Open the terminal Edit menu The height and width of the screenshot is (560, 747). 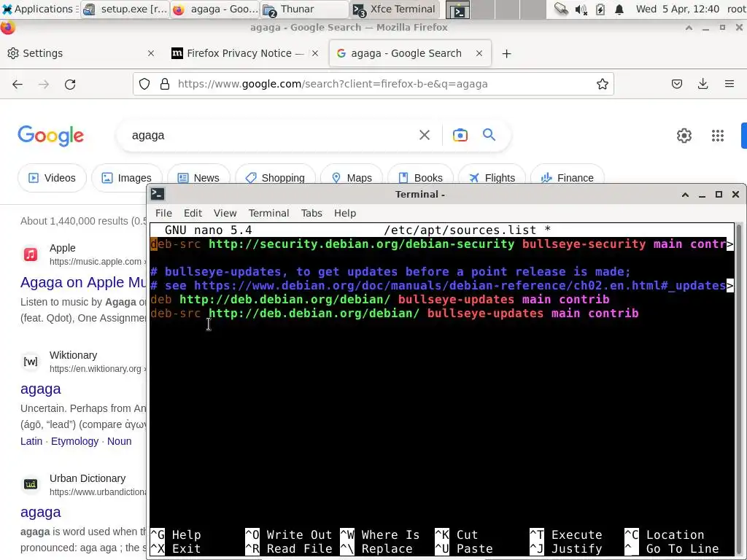193,213
